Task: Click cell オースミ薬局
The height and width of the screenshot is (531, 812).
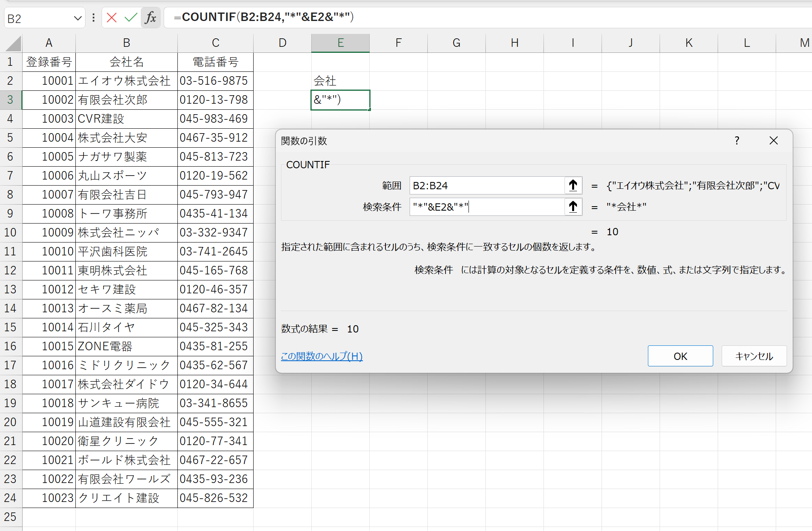Action: tap(127, 308)
